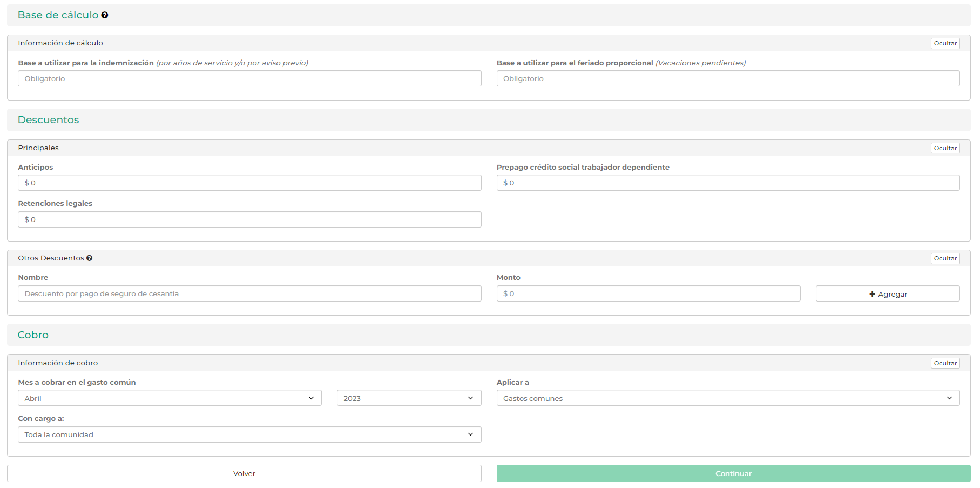Viewport: 980px width, 488px height.
Task: Click the Base de cálculo heading
Action: [58, 15]
